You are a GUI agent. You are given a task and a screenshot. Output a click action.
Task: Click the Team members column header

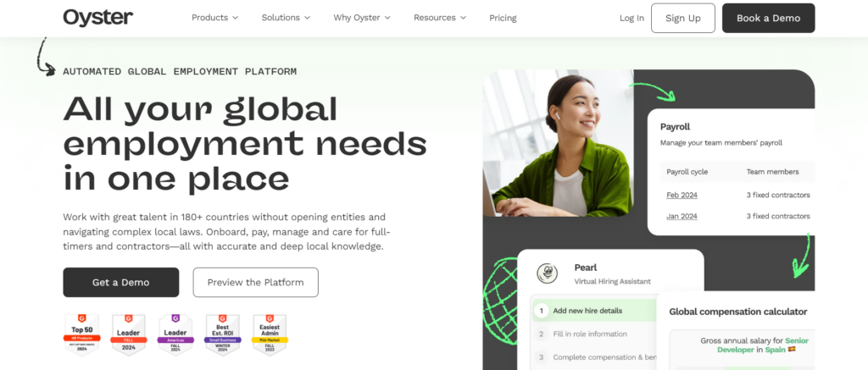point(772,172)
